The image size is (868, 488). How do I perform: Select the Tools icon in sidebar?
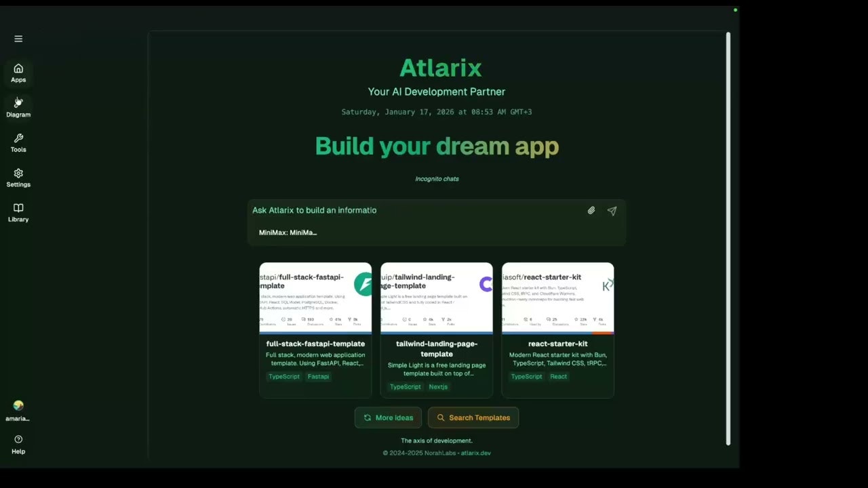pos(18,142)
